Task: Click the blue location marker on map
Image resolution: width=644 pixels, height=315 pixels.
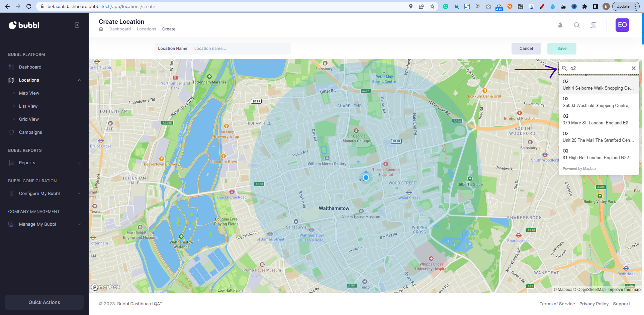Action: pos(366,178)
